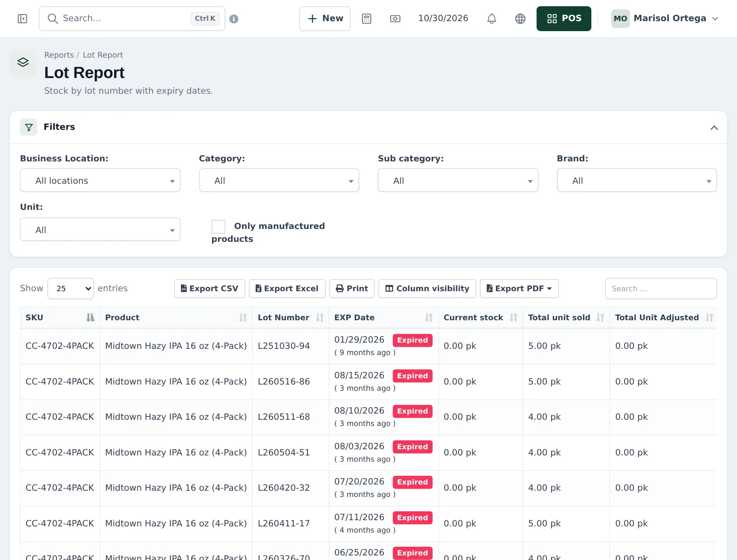Open the POS button

tap(564, 19)
